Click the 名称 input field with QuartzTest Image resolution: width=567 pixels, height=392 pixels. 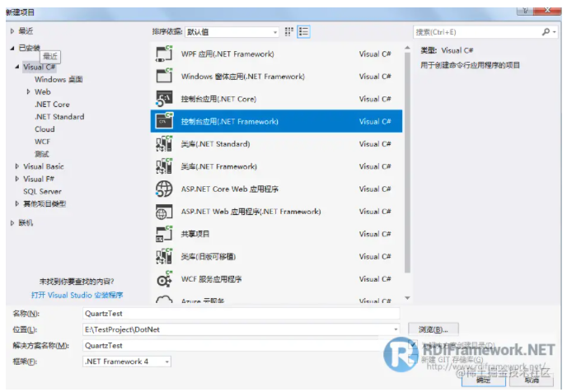[241, 313]
